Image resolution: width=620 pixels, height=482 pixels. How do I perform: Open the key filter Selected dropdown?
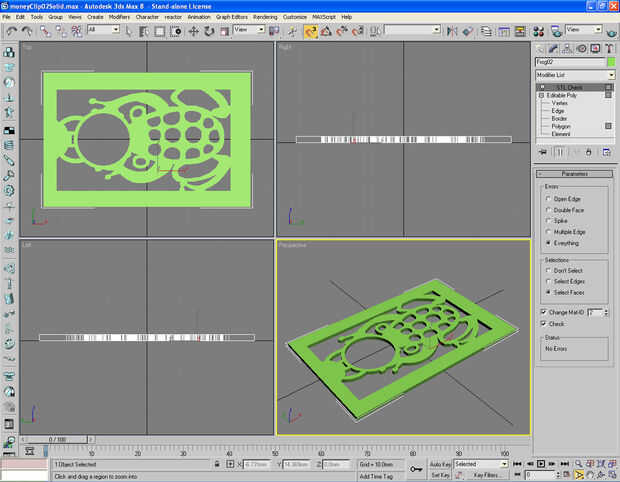tap(480, 464)
